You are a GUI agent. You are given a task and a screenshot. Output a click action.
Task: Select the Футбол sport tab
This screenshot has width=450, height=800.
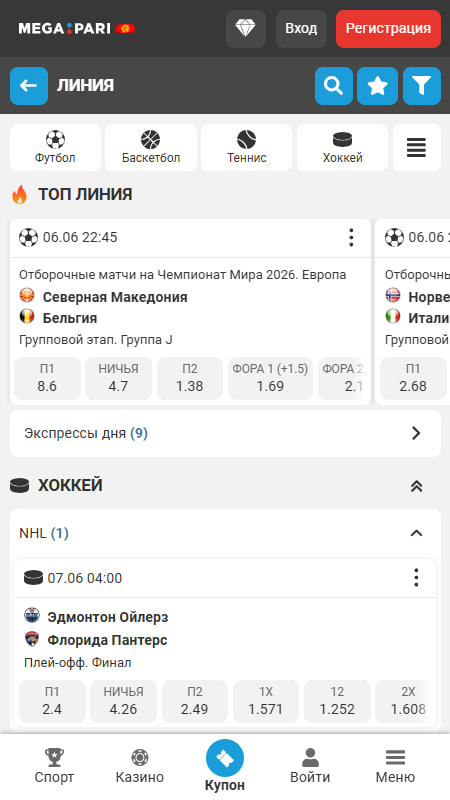(x=55, y=147)
